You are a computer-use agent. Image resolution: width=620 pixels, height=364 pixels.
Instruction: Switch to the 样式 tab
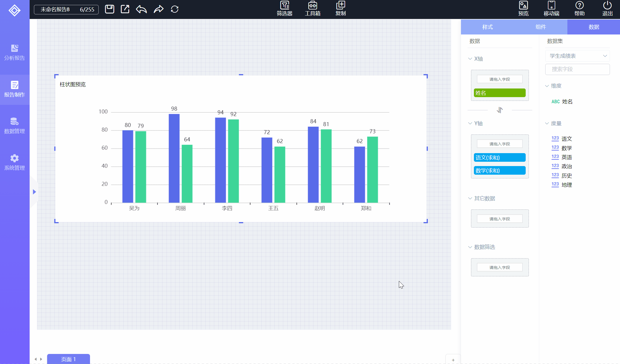point(487,27)
